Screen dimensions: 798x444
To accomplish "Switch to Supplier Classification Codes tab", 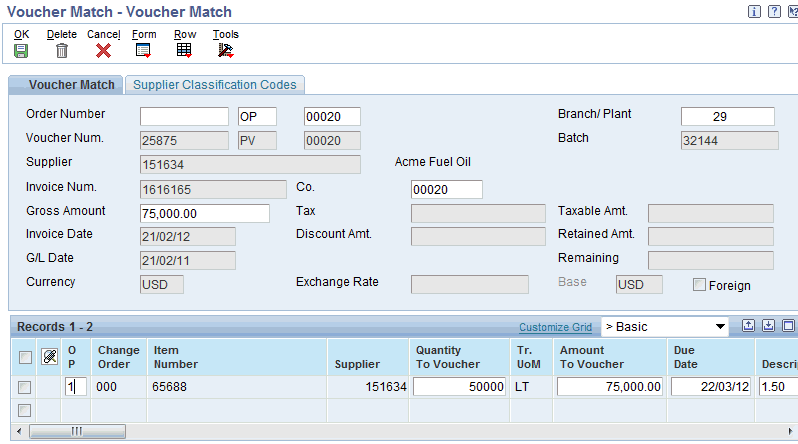I will pos(216,85).
